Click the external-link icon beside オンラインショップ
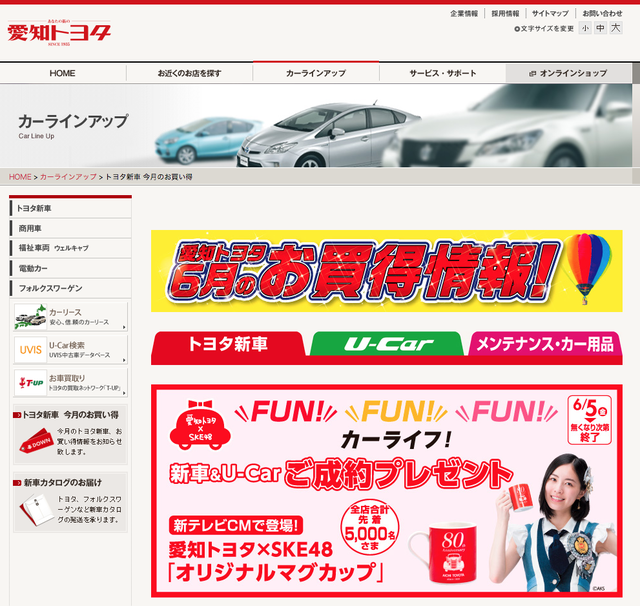 click(x=532, y=74)
